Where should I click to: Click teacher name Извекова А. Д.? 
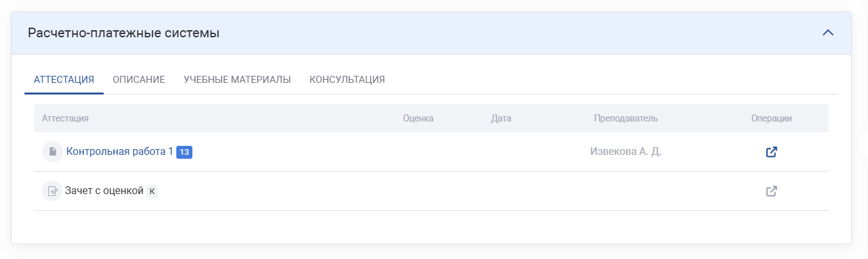(x=625, y=152)
